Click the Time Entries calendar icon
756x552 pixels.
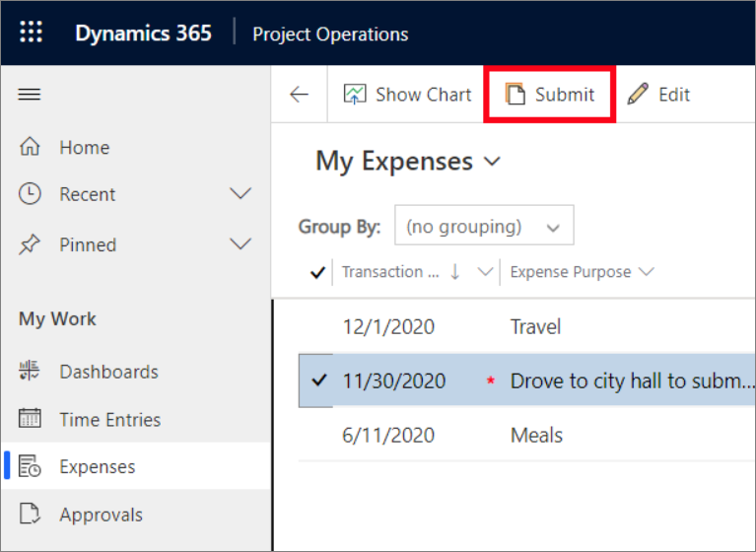point(30,418)
